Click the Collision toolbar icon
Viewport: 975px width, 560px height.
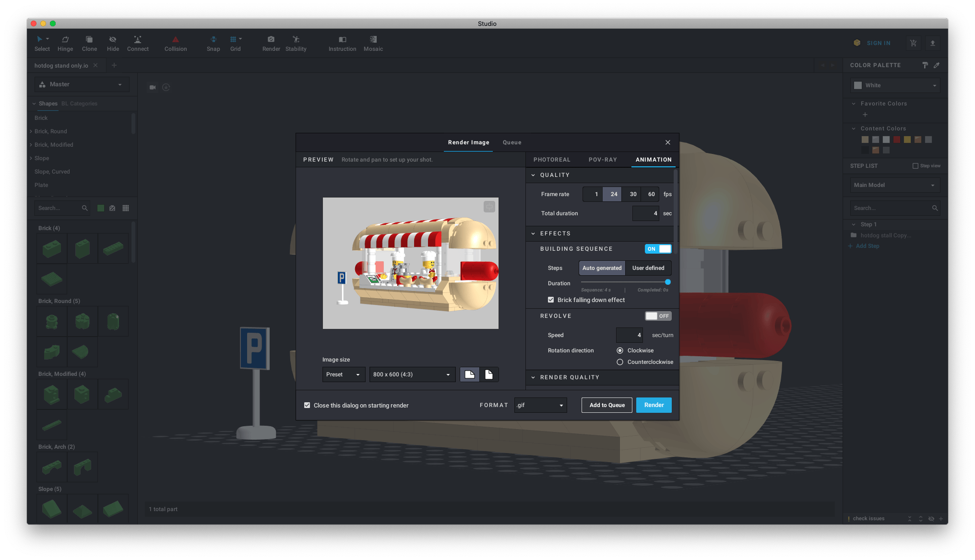coord(176,40)
